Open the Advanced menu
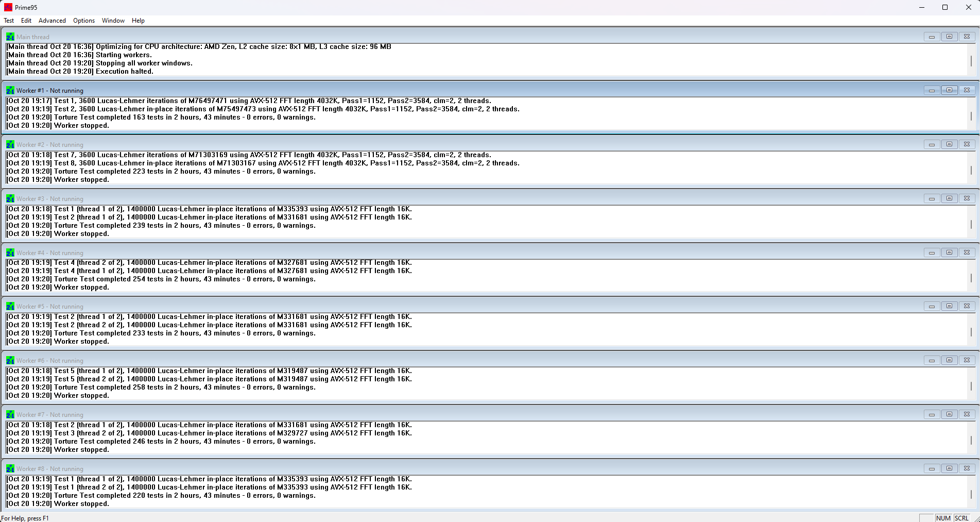This screenshot has width=980, height=522. tap(52, 21)
